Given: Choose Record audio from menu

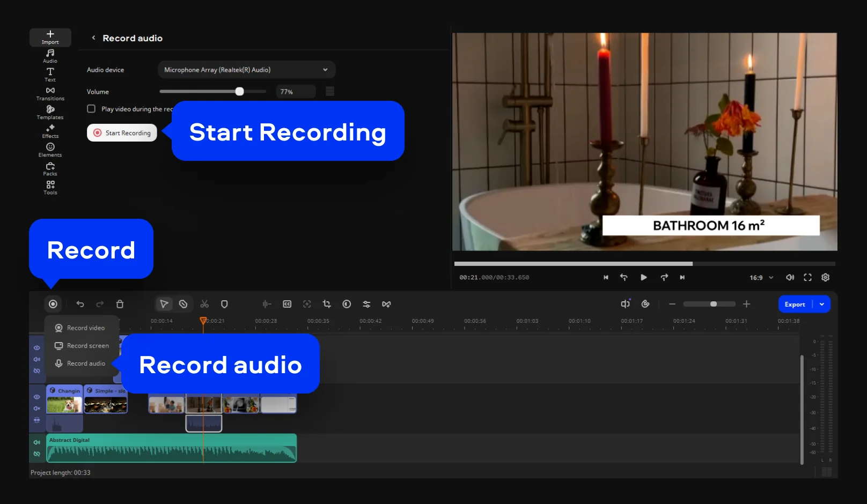Looking at the screenshot, I should (x=80, y=364).
